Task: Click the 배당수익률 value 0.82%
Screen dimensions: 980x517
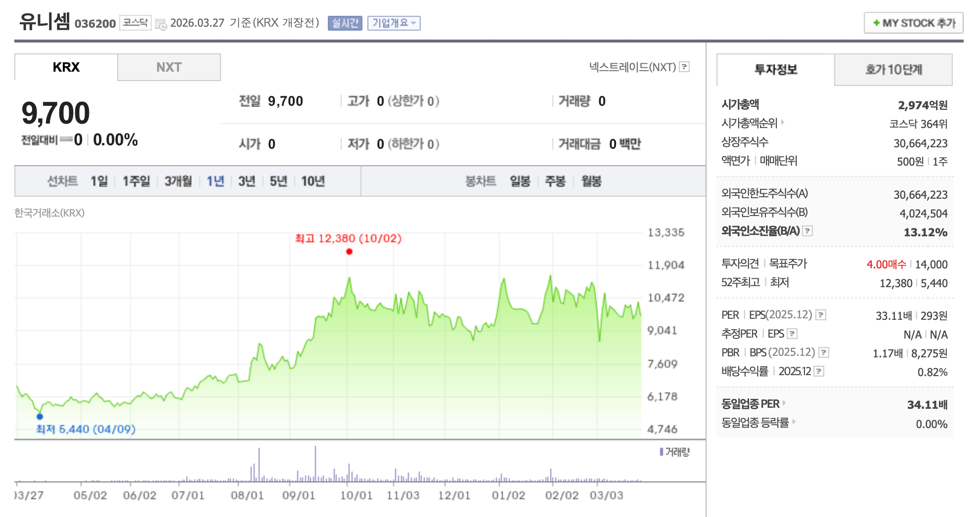Action: 933,372
